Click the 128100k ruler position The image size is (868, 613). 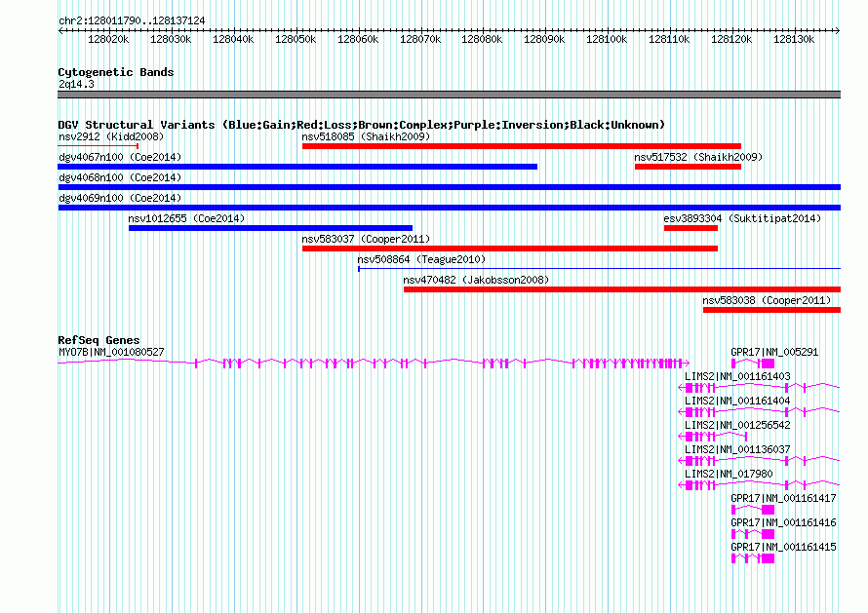[608, 39]
